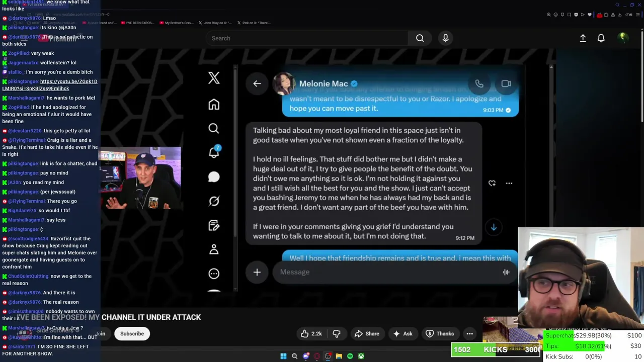Open File Explorer from taskbar
This screenshot has width=644, height=362.
339,356
